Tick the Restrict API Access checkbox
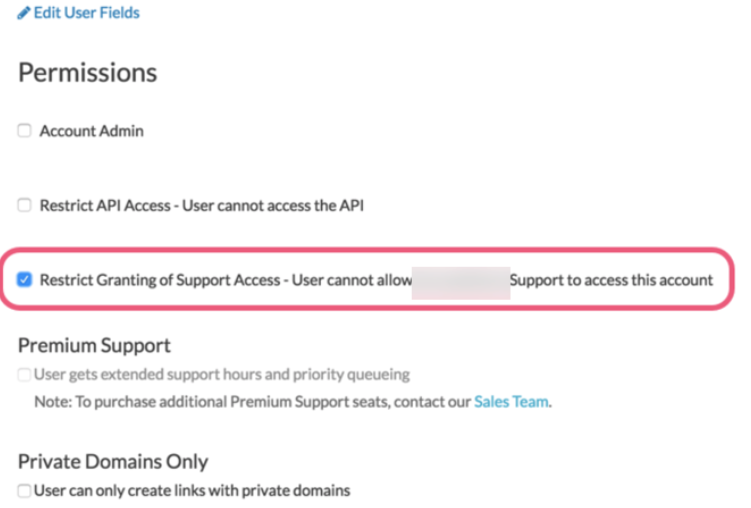This screenshot has height=508, width=751. (24, 205)
